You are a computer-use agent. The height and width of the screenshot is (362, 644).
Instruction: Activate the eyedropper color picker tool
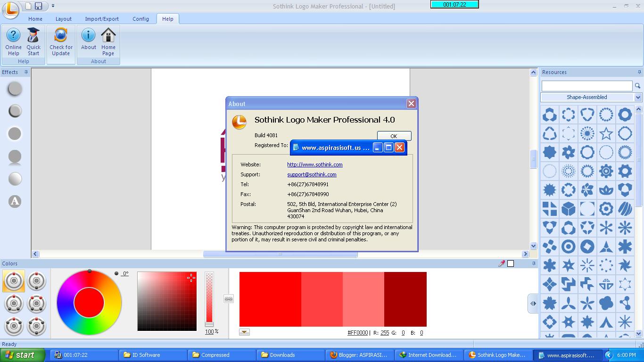[x=502, y=263]
